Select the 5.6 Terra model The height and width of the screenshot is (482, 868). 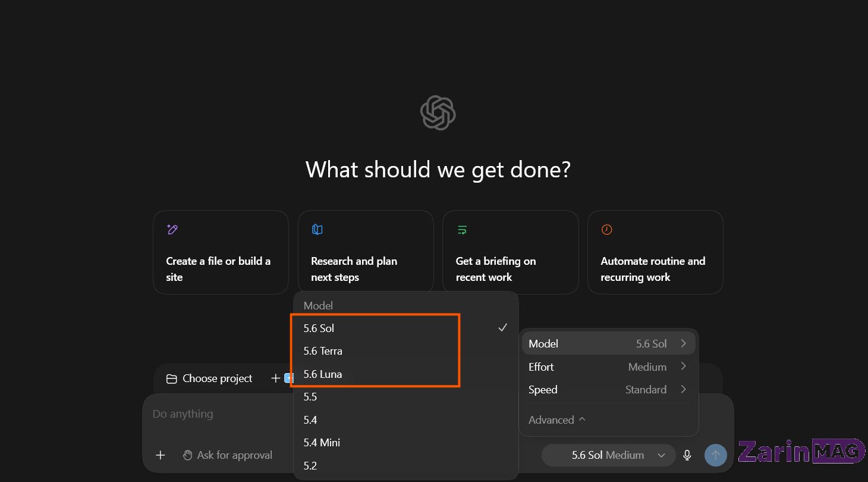point(406,351)
